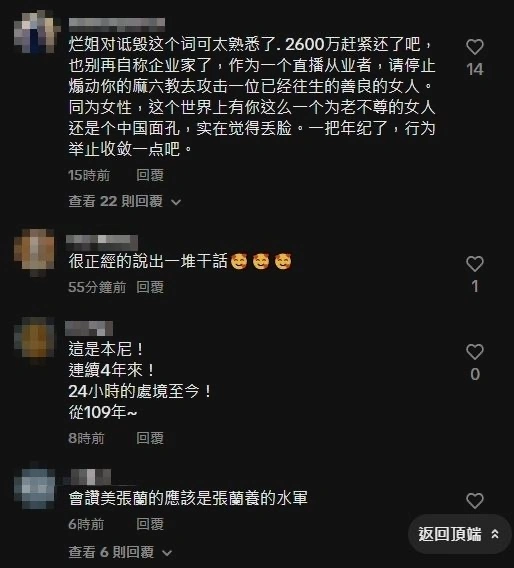Open the first commenter's avatar

(x=37, y=32)
